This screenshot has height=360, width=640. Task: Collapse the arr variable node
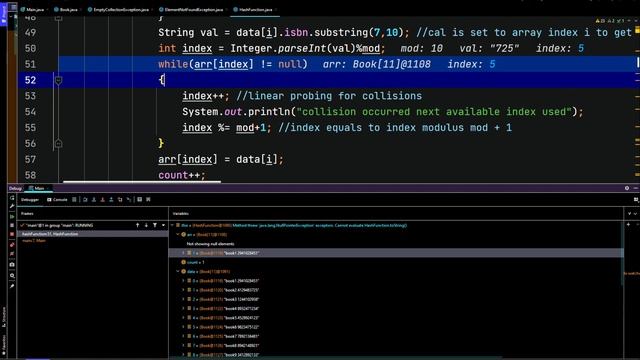pyautogui.click(x=178, y=235)
